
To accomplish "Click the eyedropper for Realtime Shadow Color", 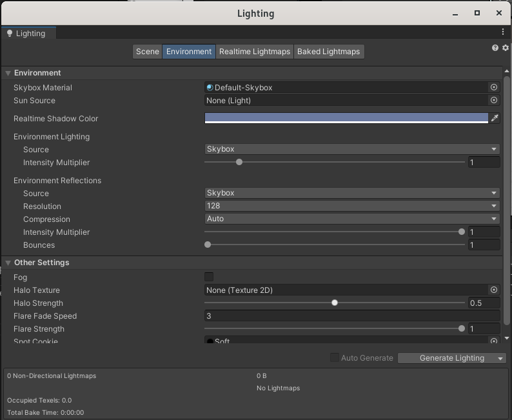I will (x=495, y=118).
